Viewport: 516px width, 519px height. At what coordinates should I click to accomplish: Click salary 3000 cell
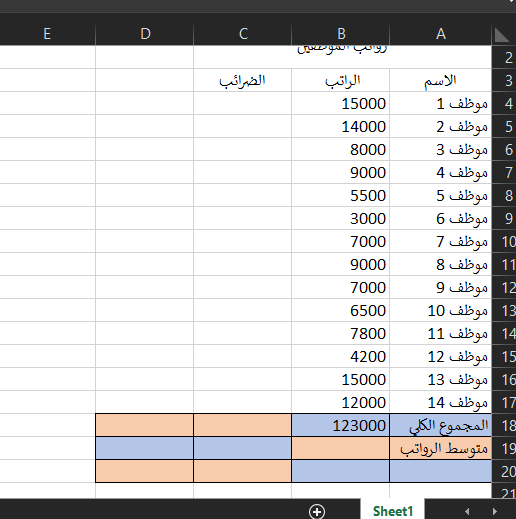[341, 219]
